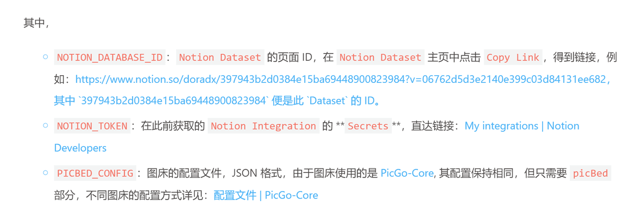Image resolution: width=644 pixels, height=213 pixels.
Task: Click the bullet circle beside NOTION_TOKEN
Action: point(46,125)
